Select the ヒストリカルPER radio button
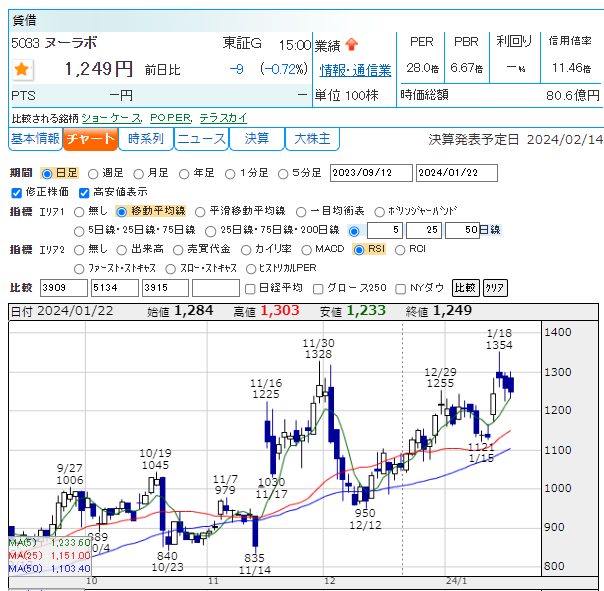The image size is (604, 591). click(x=251, y=269)
